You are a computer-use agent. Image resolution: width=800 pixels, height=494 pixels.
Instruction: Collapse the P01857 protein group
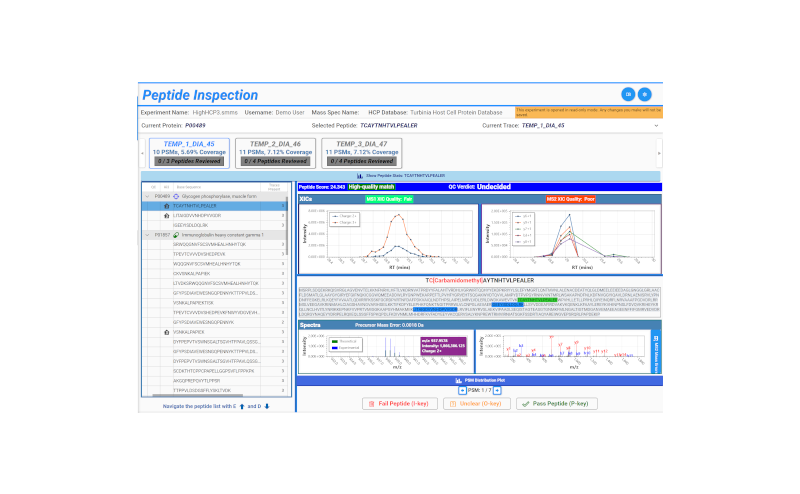point(145,235)
